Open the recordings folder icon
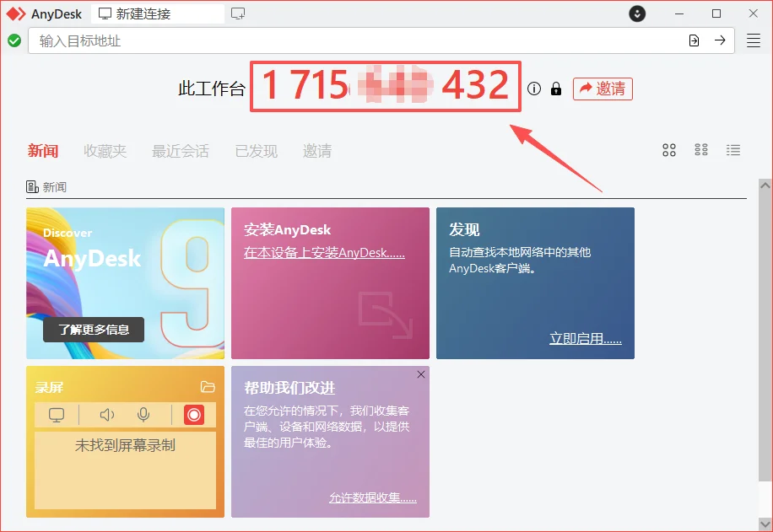 (208, 387)
